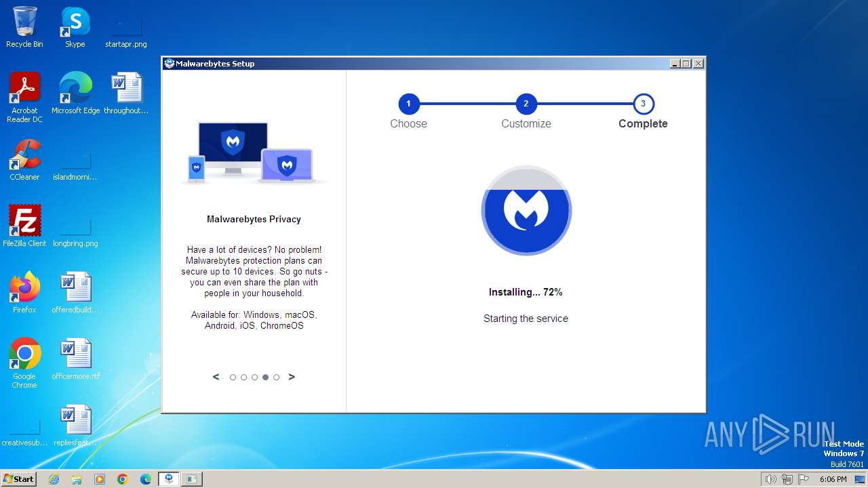Open Microsoft Edge desktop shortcut
The image size is (868, 488).
pos(75,94)
